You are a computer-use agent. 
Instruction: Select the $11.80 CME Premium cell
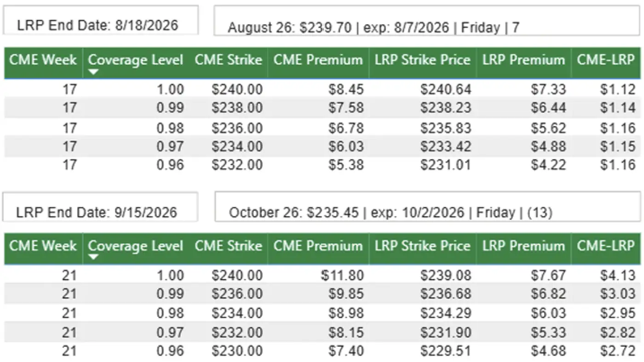coord(343,275)
